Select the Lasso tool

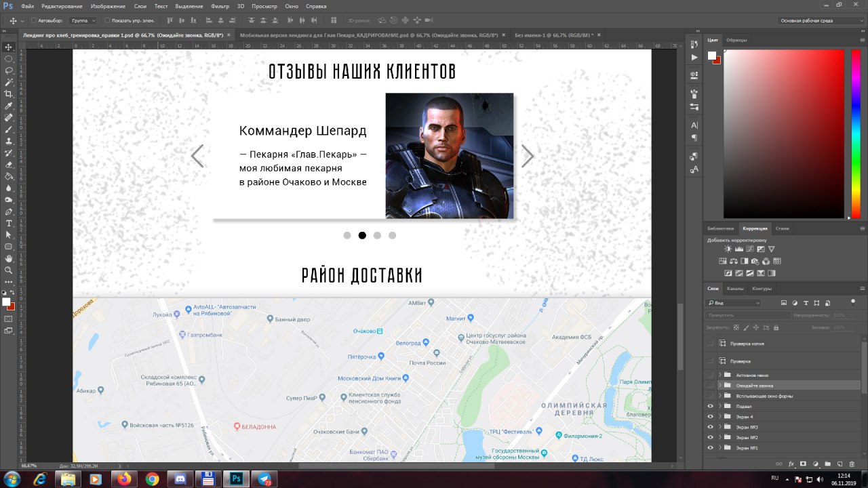(9, 70)
